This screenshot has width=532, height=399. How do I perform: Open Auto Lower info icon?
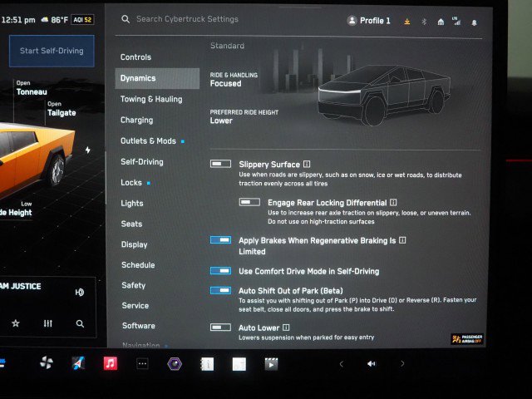(286, 328)
